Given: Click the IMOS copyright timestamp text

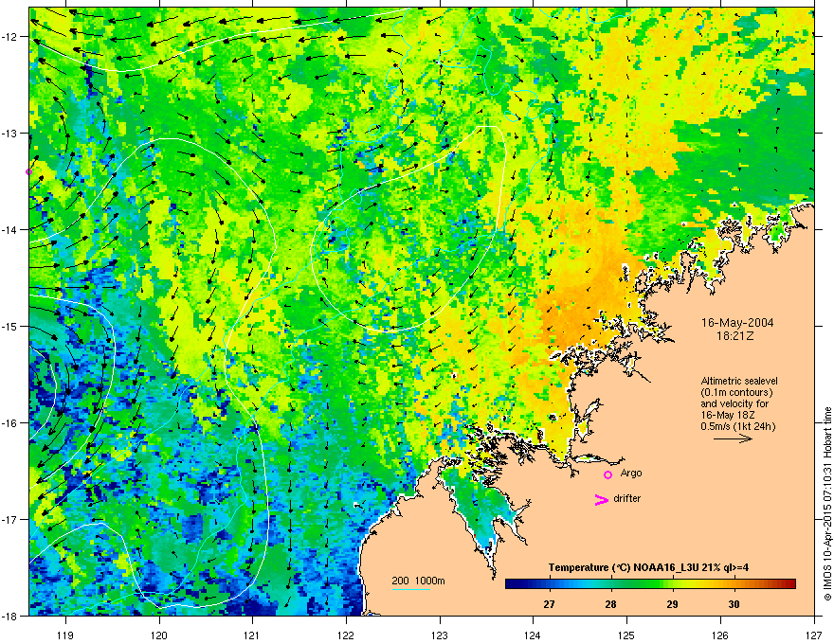Looking at the screenshot, I should coord(827,504).
